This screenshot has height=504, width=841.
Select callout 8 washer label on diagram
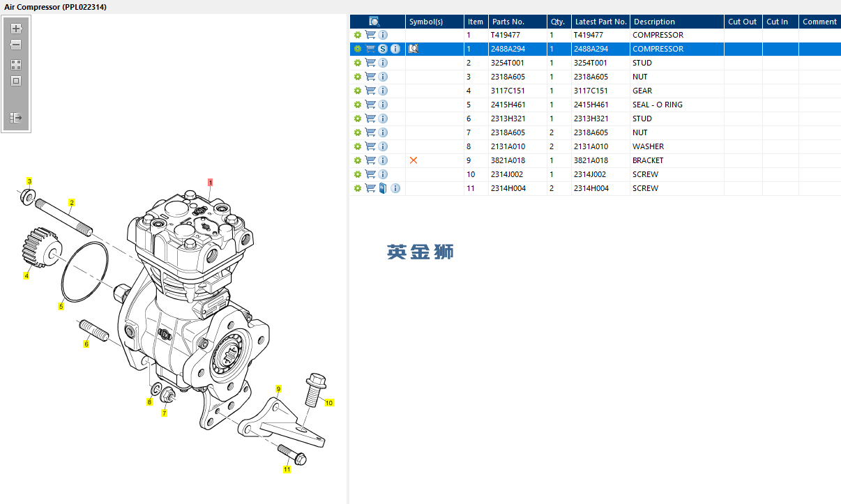[x=149, y=402]
